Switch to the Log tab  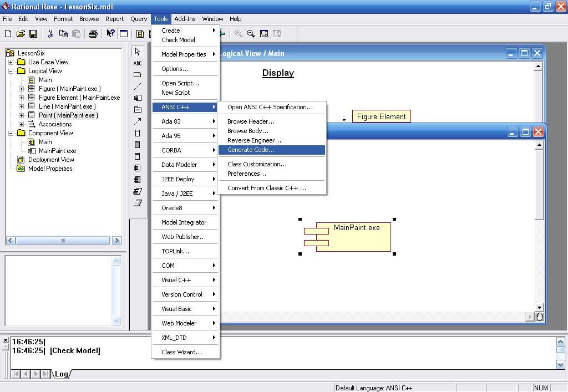click(x=61, y=374)
